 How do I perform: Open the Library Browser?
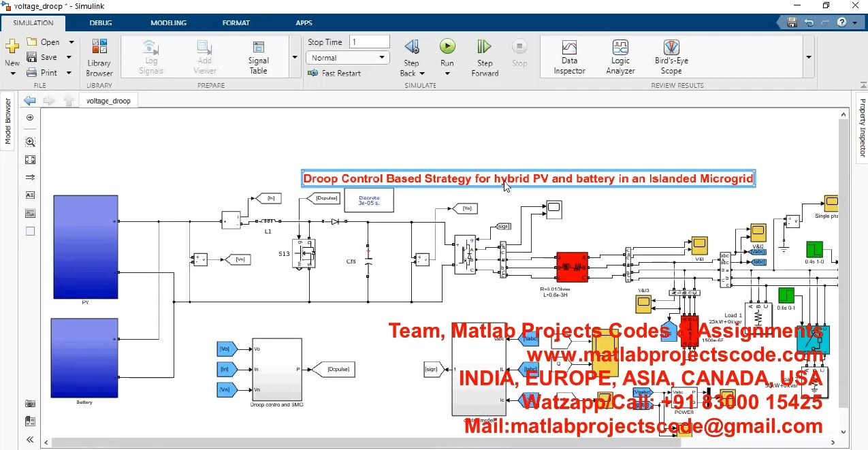click(x=99, y=58)
